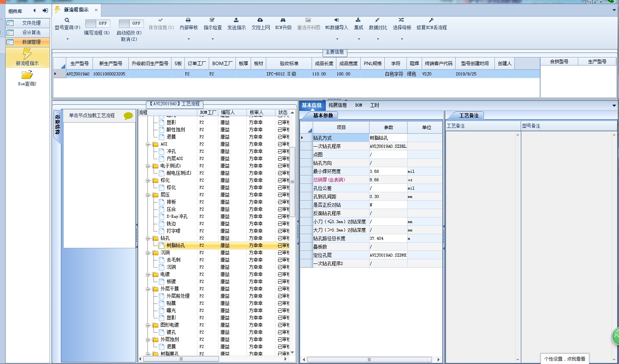Click the 选择母板 shuffle icon
Image resolution: width=619 pixels, height=364 pixels.
click(401, 20)
